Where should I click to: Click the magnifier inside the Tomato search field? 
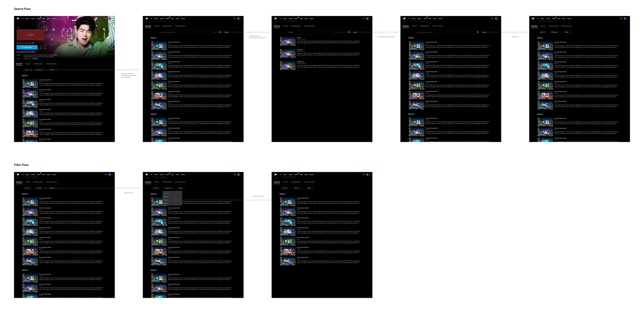point(349,32)
